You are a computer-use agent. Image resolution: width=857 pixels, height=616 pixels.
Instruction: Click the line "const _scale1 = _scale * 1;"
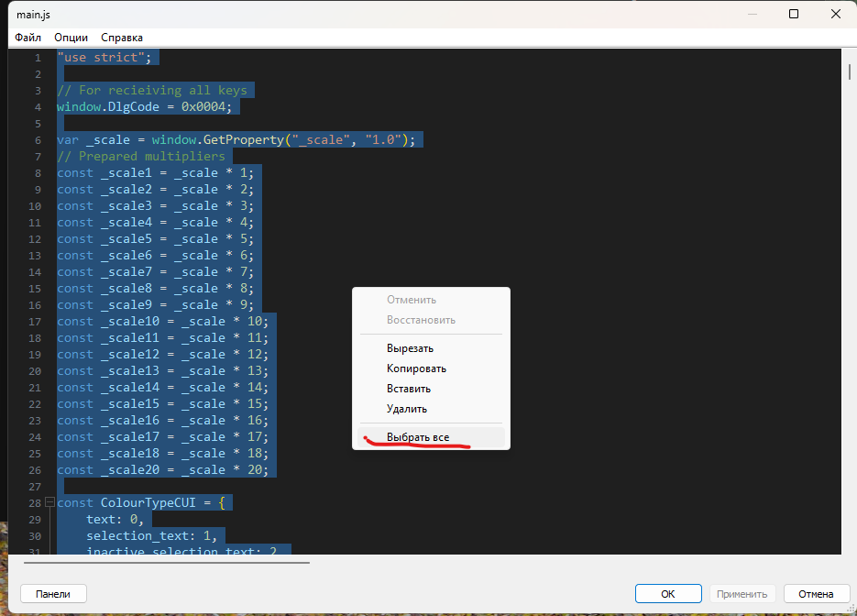click(x=155, y=172)
